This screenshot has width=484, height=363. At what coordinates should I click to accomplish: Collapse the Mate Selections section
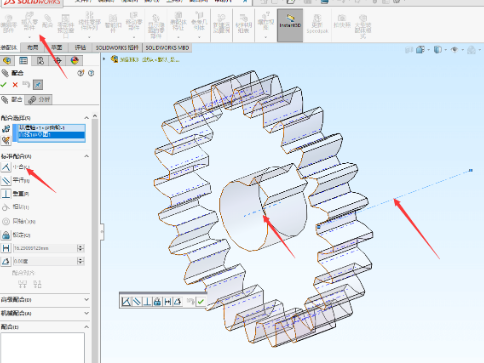click(86, 118)
